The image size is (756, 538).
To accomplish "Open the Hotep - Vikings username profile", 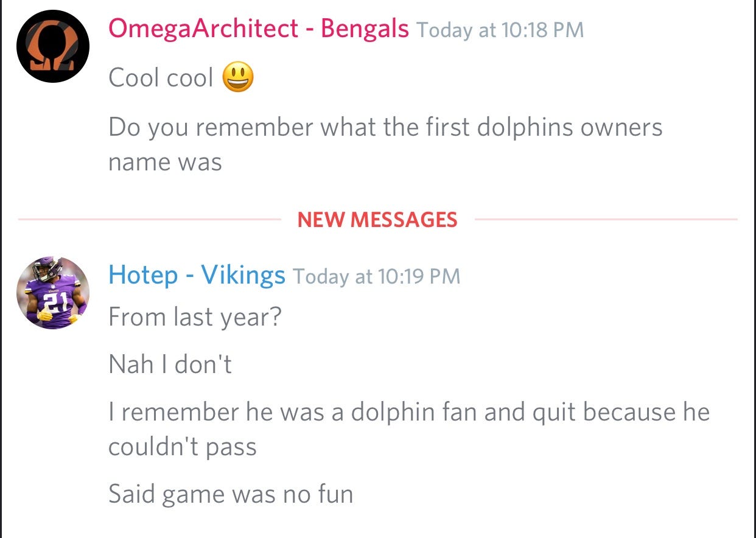I will click(197, 275).
